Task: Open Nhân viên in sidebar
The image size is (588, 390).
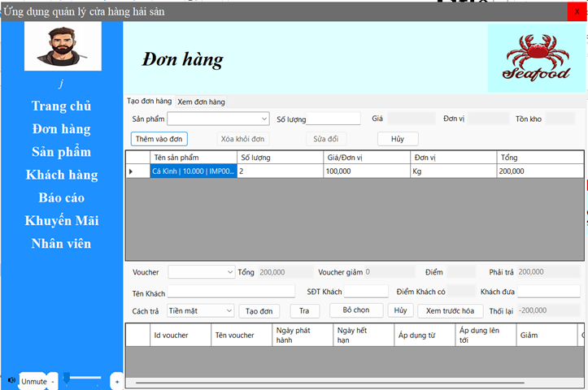Action: 61,244
